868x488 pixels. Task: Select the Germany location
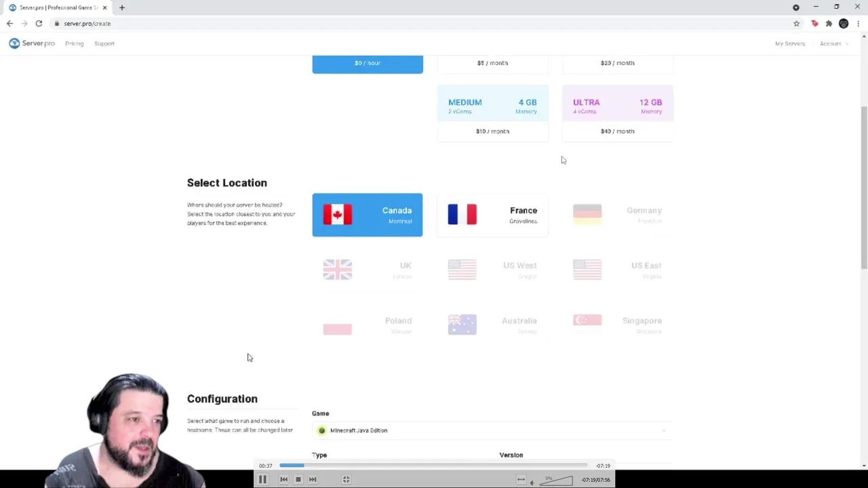[617, 215]
